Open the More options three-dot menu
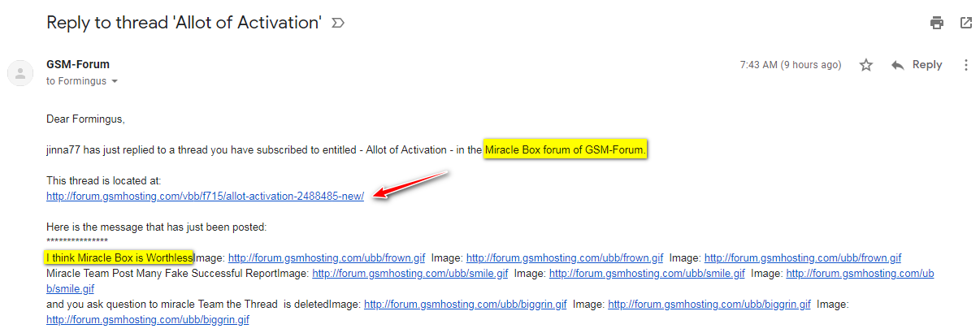Screen dimensions: 980x333 point(966,65)
